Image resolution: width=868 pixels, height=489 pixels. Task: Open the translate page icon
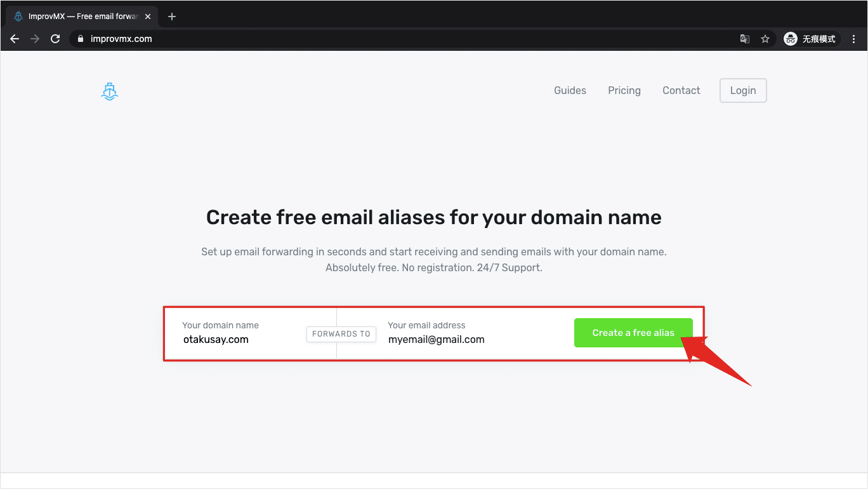tap(745, 39)
